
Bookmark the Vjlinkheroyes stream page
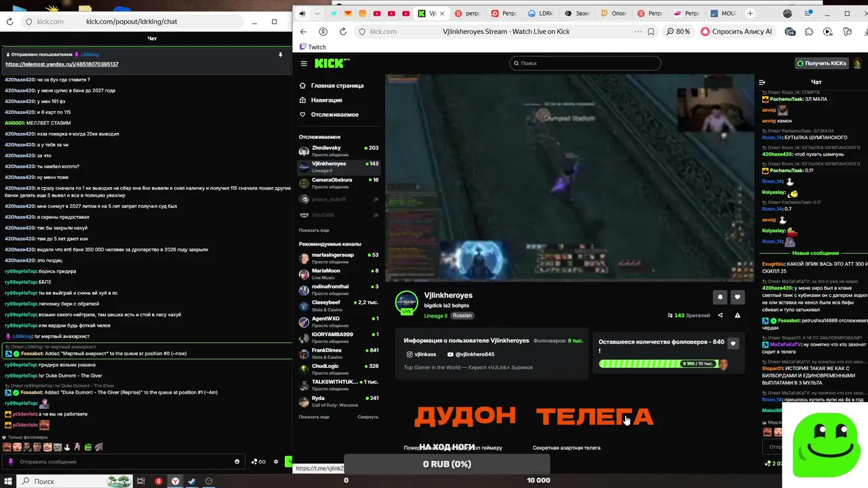coord(651,31)
